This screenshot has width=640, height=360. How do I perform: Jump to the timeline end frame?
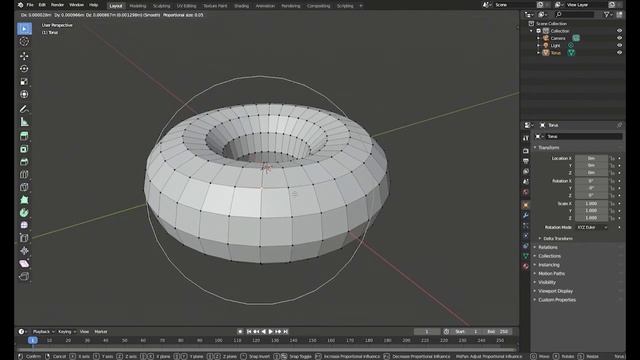286,331
